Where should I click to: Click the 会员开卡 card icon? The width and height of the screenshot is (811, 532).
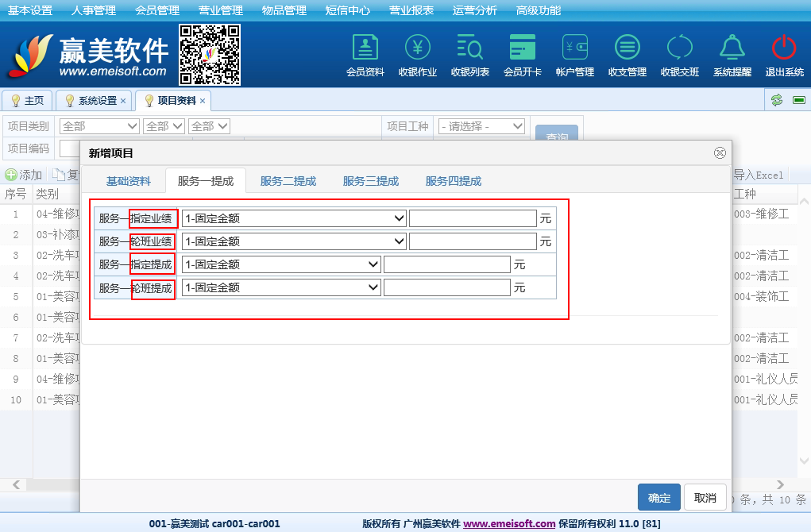tap(522, 54)
